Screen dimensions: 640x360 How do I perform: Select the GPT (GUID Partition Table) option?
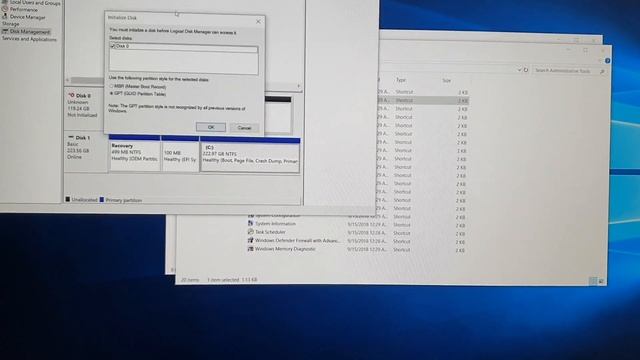[138, 94]
